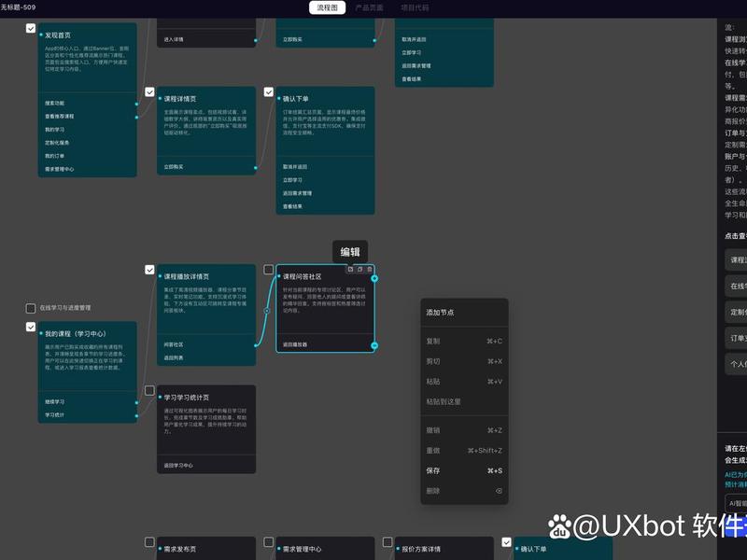The width and height of the screenshot is (747, 560).
Task: Click output port of 学习统计 row
Action: coord(136,415)
